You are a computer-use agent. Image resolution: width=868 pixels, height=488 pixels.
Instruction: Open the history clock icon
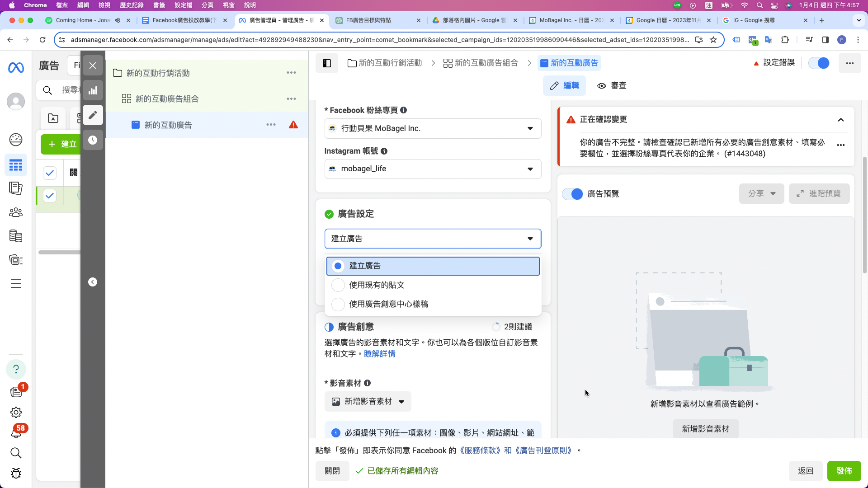(x=93, y=140)
